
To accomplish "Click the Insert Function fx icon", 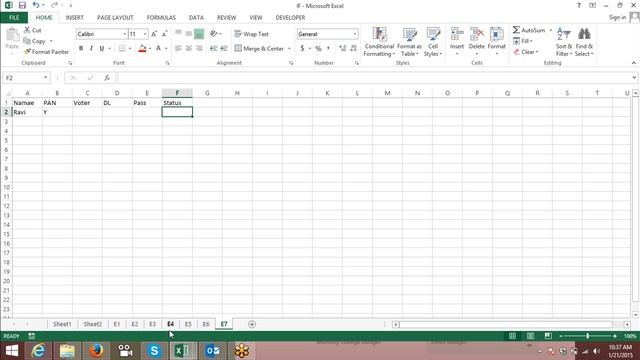I will tap(107, 78).
